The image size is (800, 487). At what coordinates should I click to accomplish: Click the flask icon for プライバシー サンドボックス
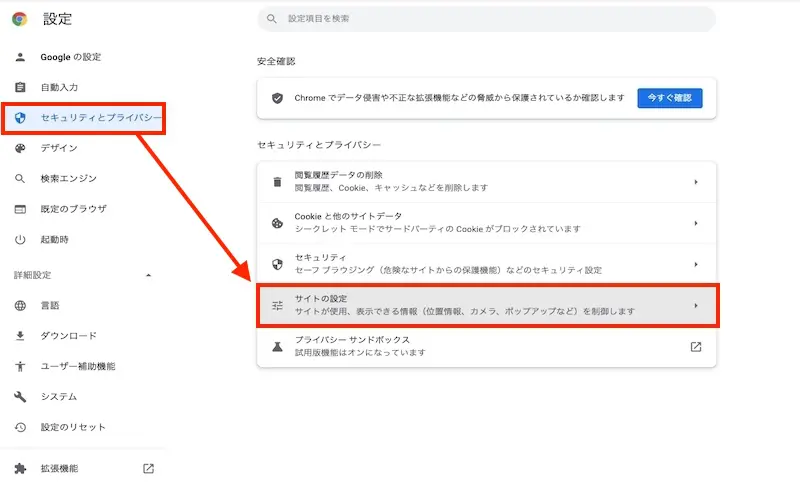[x=277, y=346]
